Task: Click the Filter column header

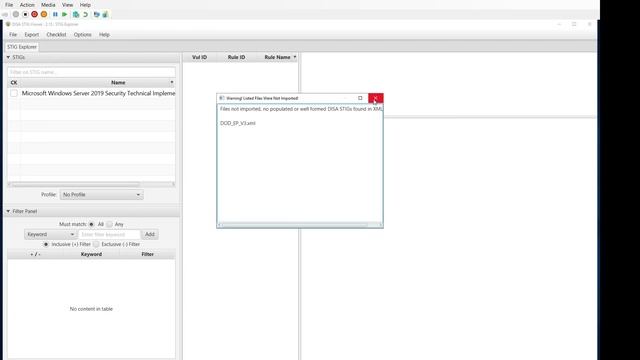Action: (147, 254)
